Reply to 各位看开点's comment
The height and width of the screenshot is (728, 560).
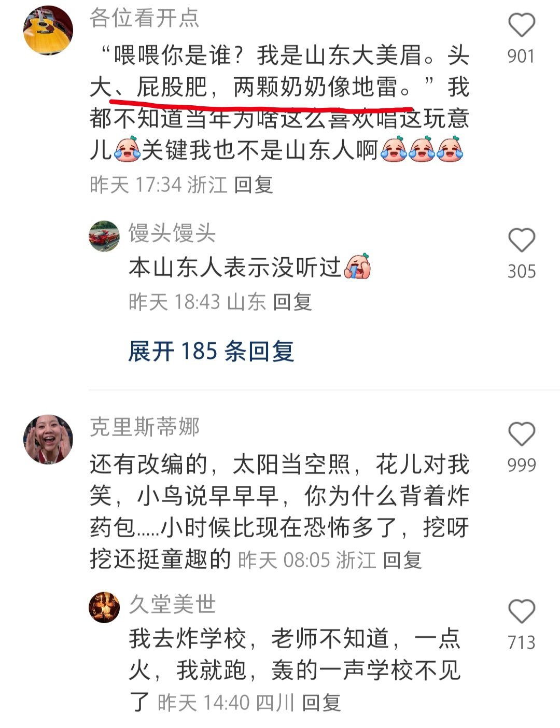(x=253, y=185)
